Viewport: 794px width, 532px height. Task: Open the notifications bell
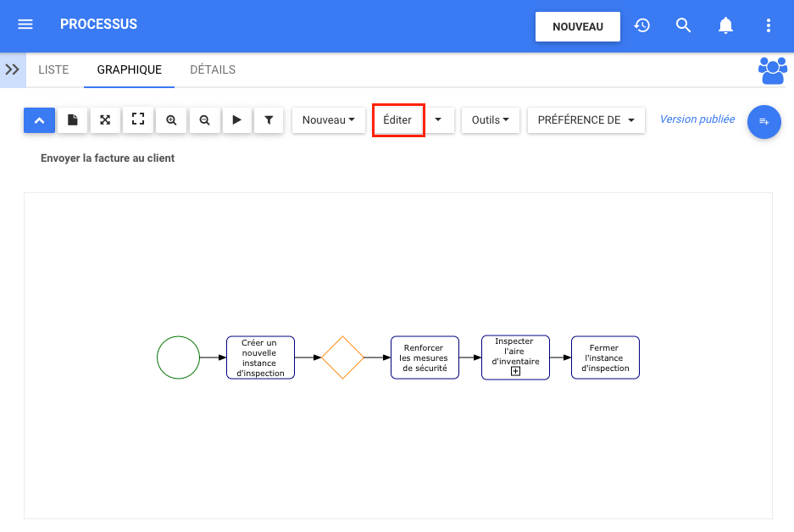[725, 25]
